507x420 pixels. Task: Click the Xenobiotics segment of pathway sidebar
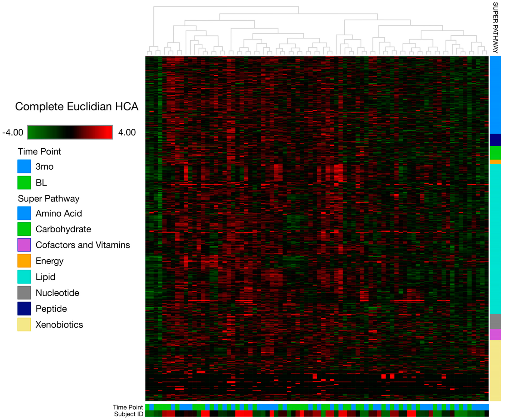click(495, 370)
